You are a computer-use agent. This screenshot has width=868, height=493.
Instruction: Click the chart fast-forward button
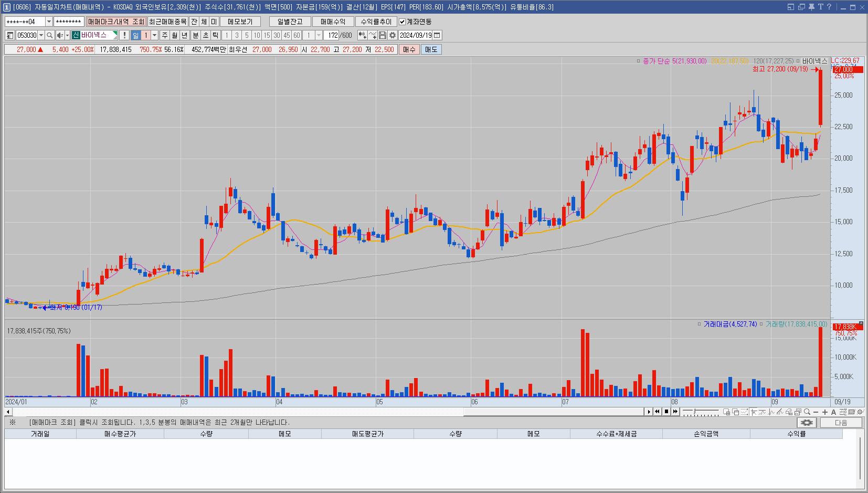click(675, 412)
